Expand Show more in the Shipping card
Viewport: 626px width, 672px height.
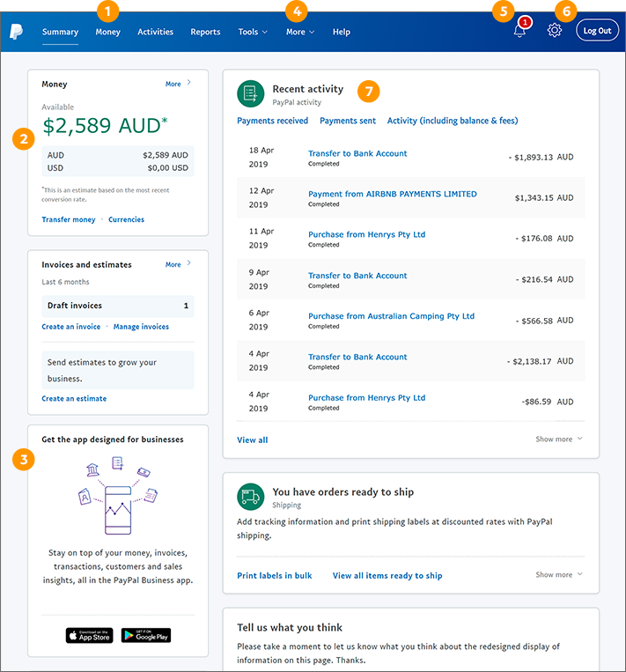(x=558, y=575)
